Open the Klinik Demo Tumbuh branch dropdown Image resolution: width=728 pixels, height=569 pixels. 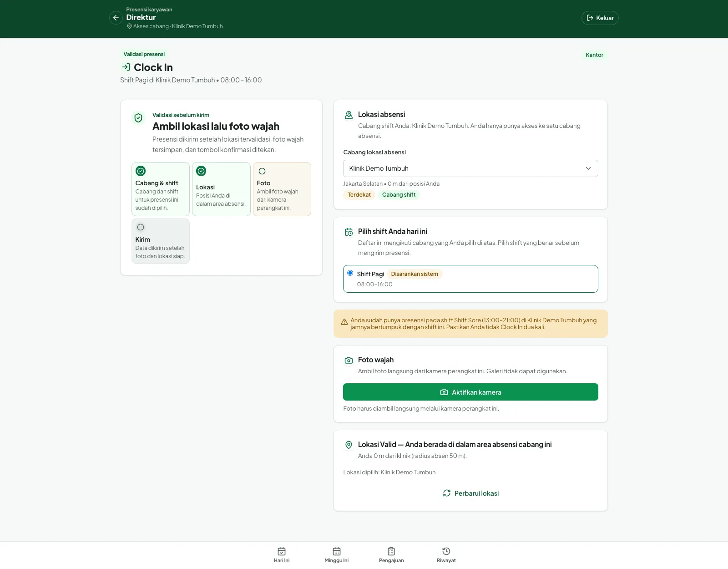tap(470, 168)
